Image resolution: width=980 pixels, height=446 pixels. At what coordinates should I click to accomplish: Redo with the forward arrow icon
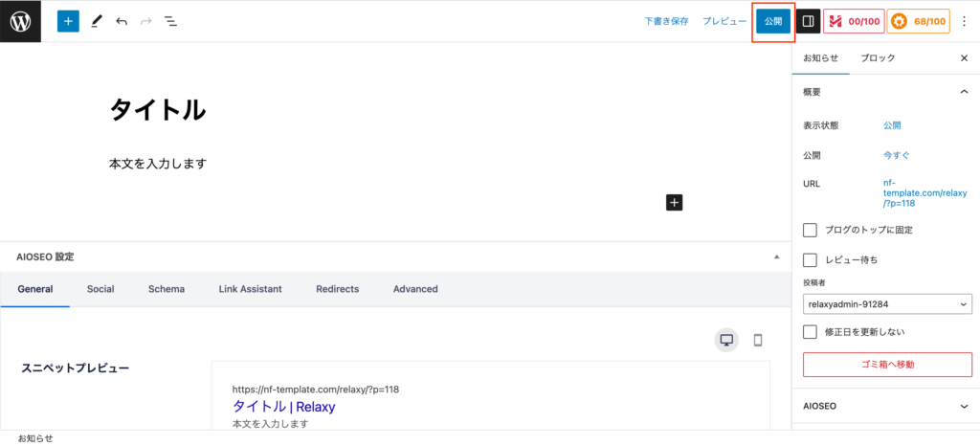pos(146,21)
